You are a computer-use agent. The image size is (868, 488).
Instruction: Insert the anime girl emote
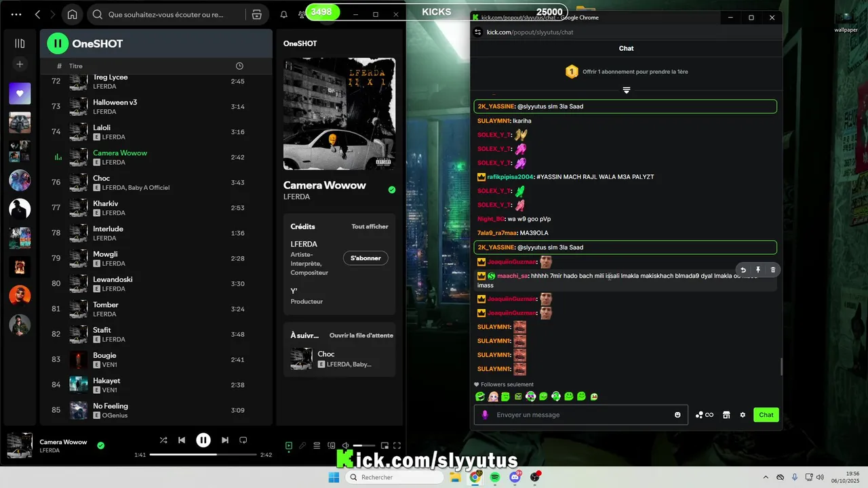pyautogui.click(x=493, y=396)
